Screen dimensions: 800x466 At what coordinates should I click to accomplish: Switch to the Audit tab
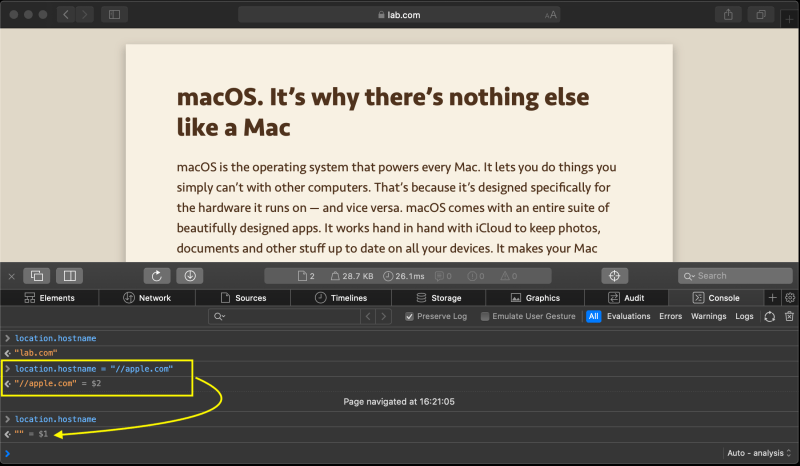(626, 298)
